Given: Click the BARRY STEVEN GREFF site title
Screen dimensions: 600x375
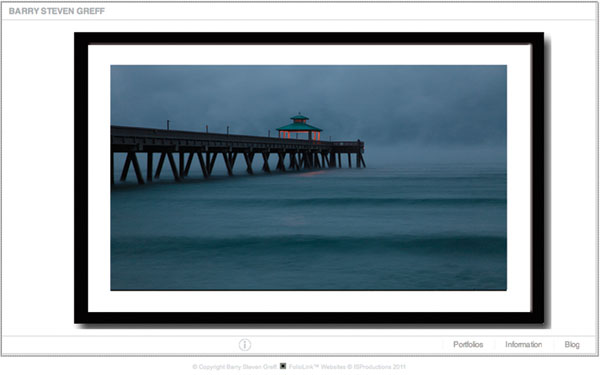Looking at the screenshot, I should pyautogui.click(x=57, y=11).
